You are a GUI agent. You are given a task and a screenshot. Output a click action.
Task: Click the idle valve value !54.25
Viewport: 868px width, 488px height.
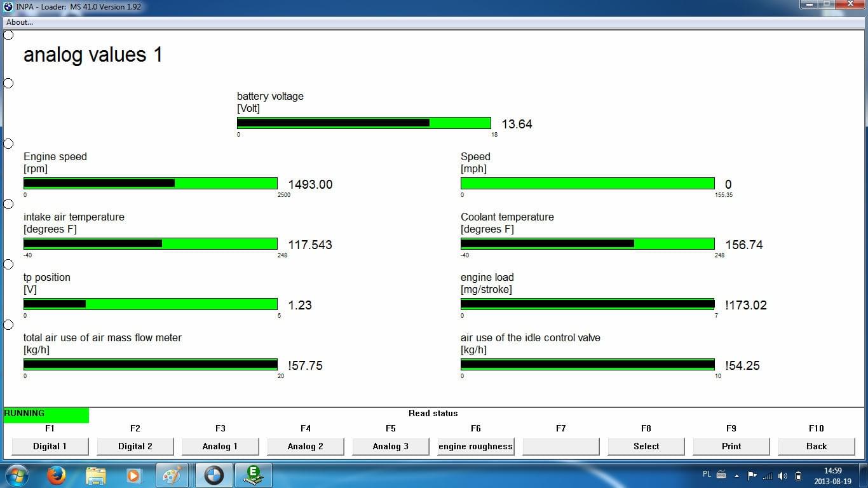[x=742, y=366]
